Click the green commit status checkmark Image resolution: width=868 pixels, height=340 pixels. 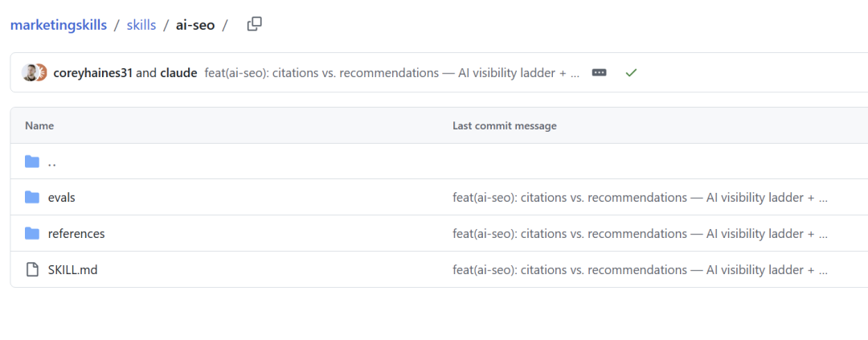631,72
